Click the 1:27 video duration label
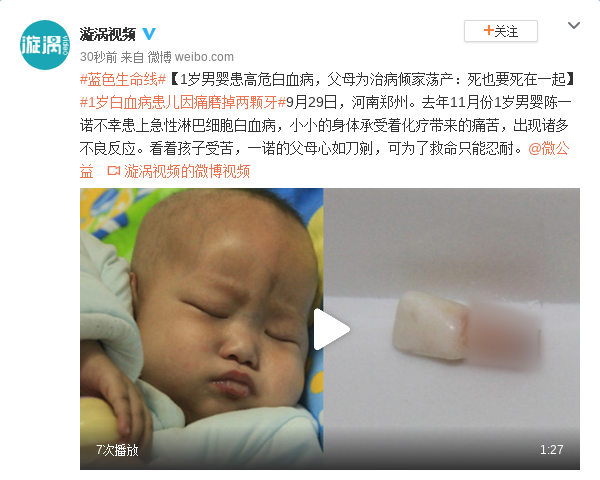Image resolution: width=600 pixels, height=480 pixels. tap(551, 449)
